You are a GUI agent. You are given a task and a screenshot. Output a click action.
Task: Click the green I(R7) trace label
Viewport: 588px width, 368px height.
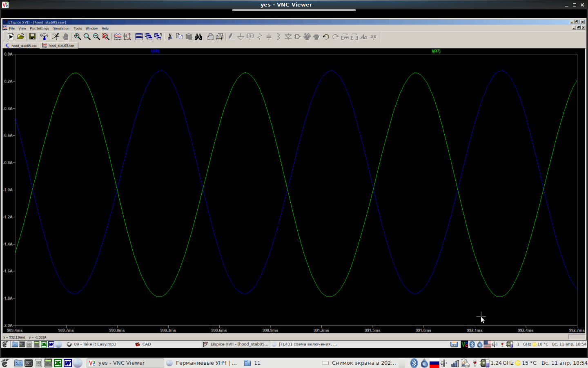[x=436, y=51]
